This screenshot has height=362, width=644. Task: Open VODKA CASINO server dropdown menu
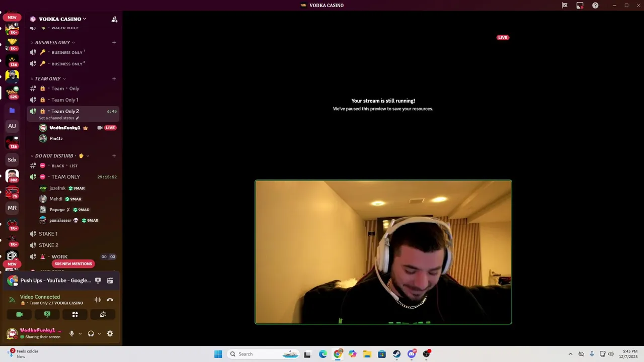point(63,19)
